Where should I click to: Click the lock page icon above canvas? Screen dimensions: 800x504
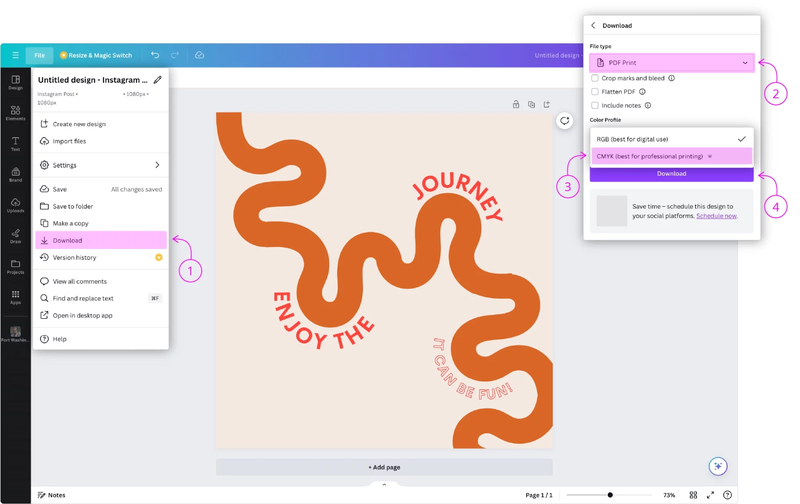tap(516, 104)
